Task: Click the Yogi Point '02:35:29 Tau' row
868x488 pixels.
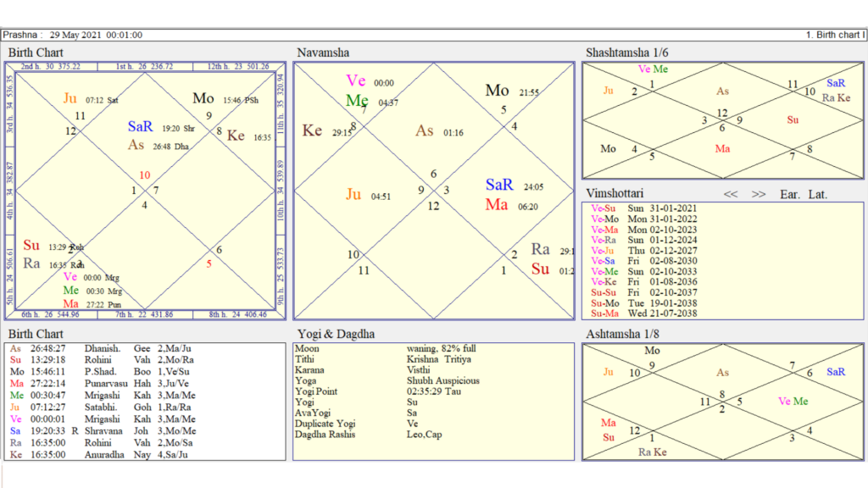Action: [378, 391]
